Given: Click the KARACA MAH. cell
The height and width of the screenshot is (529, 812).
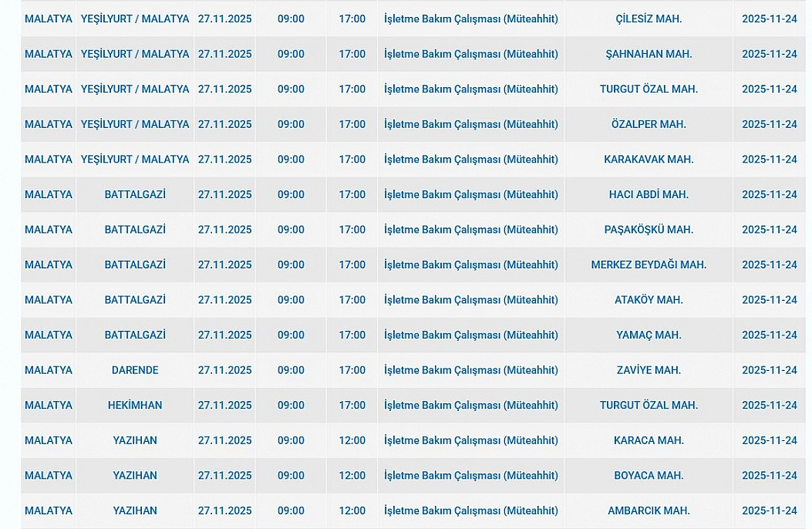Looking at the screenshot, I should 649,440.
